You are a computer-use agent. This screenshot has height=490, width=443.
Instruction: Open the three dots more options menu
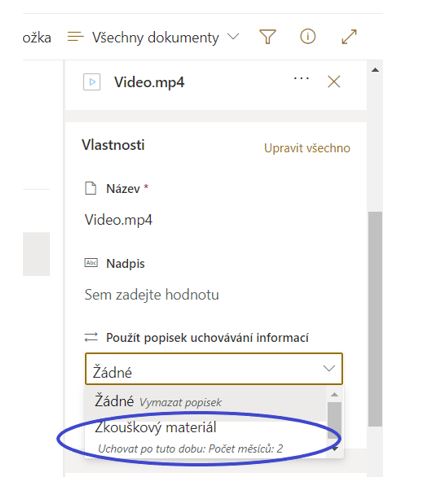tap(301, 78)
